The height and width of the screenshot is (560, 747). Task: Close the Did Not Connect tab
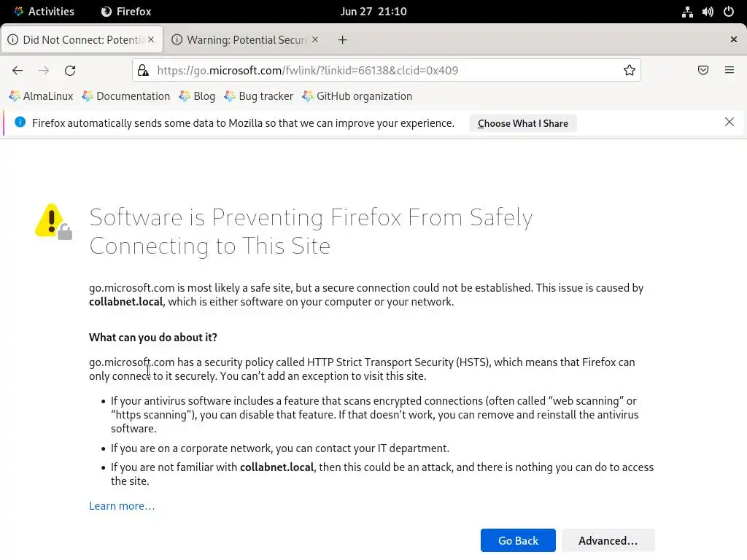click(x=152, y=39)
